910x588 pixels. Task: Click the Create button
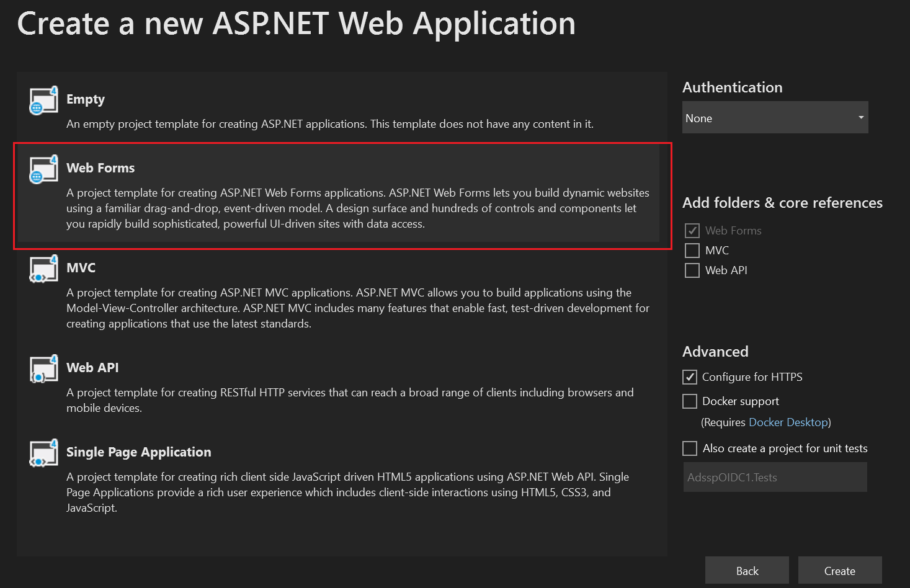coord(840,571)
